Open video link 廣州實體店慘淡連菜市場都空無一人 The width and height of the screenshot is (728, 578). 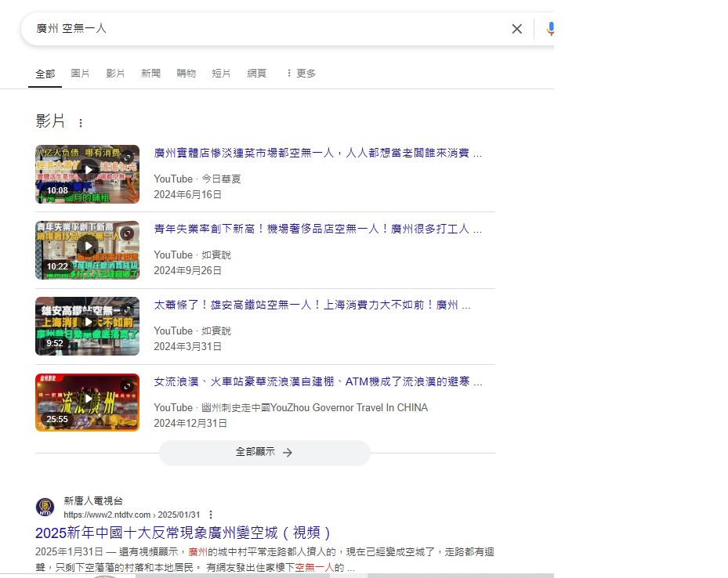coord(318,153)
